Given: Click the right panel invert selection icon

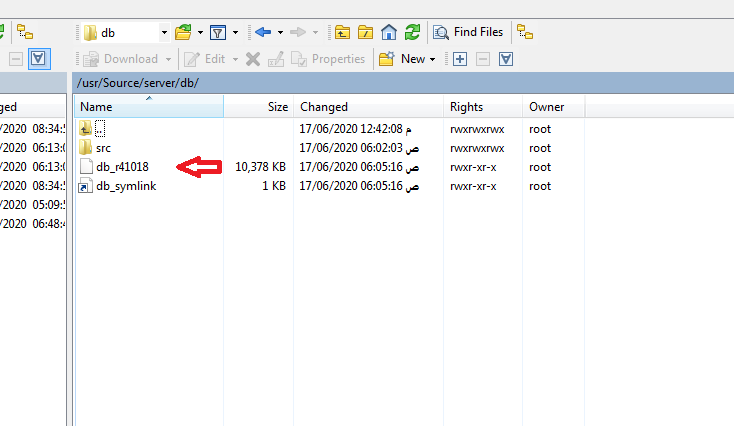Looking at the screenshot, I should click(x=506, y=59).
